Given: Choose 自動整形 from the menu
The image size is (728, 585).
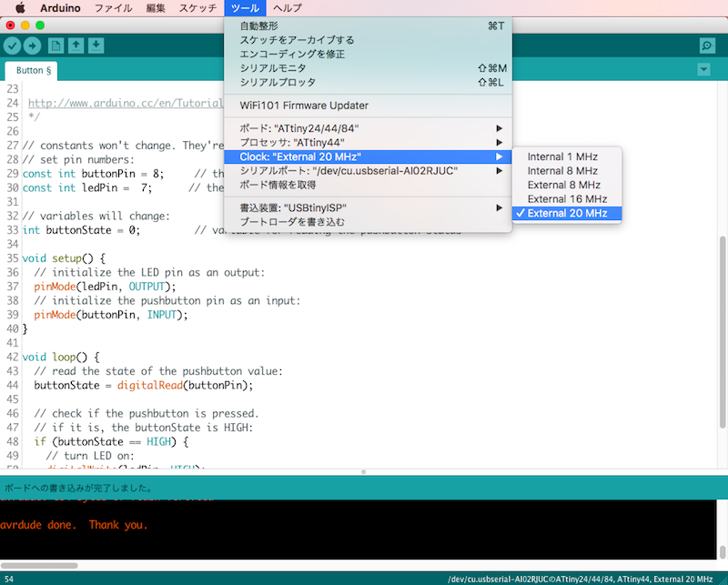Looking at the screenshot, I should [368, 26].
